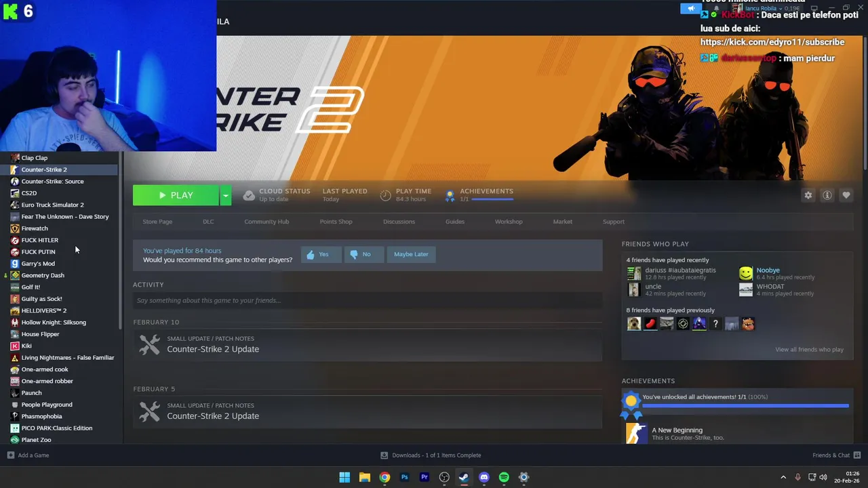Click A New Beginning achievement icon
868x488 pixels.
tap(636, 434)
